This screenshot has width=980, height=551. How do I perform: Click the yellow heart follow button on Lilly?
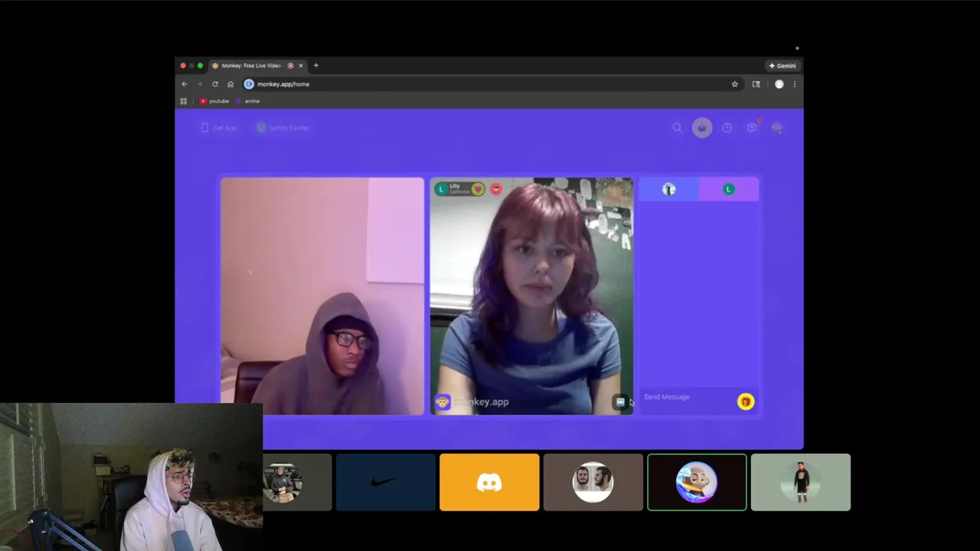(478, 189)
